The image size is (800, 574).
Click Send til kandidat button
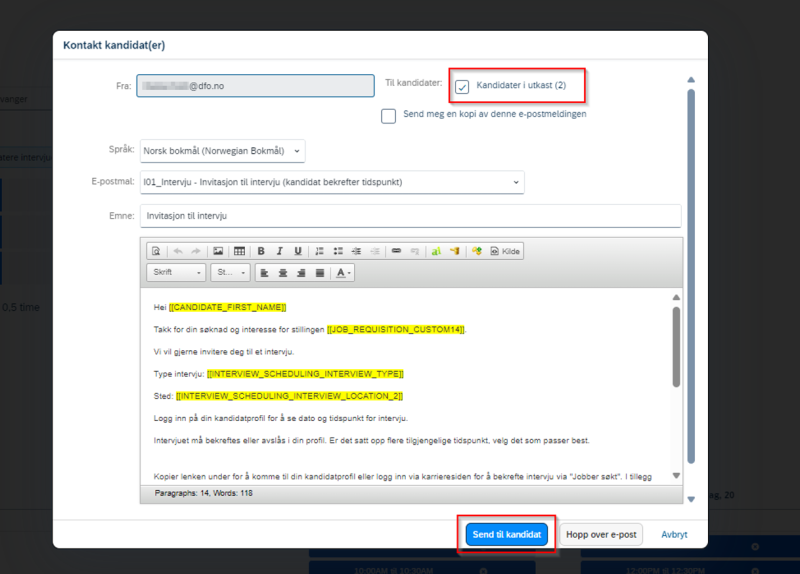507,534
